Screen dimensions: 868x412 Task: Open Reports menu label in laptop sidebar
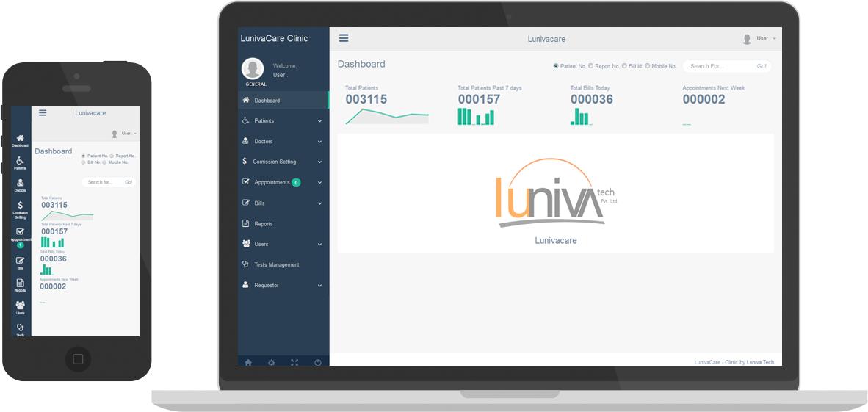264,224
